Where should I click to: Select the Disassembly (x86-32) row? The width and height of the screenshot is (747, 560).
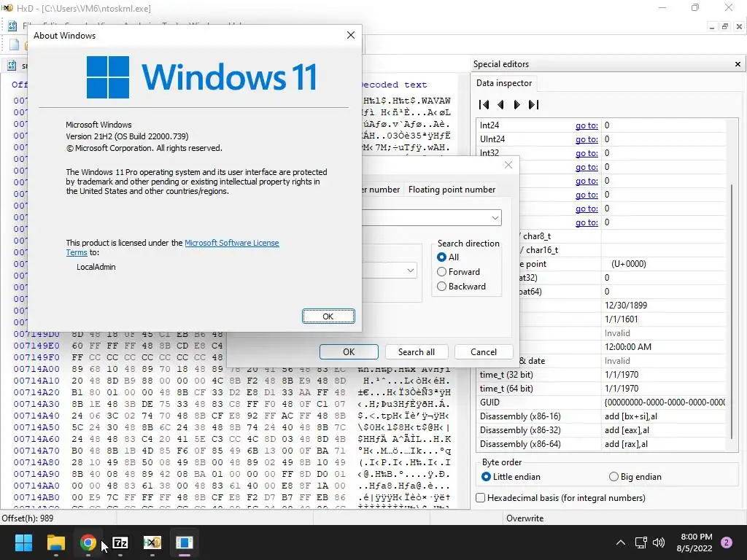(x=602, y=430)
